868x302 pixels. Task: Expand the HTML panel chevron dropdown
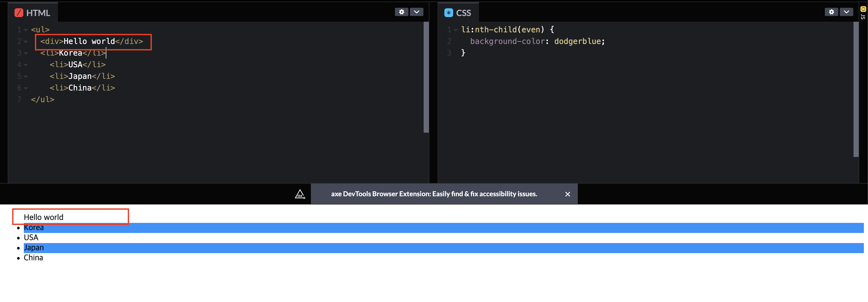pos(416,12)
